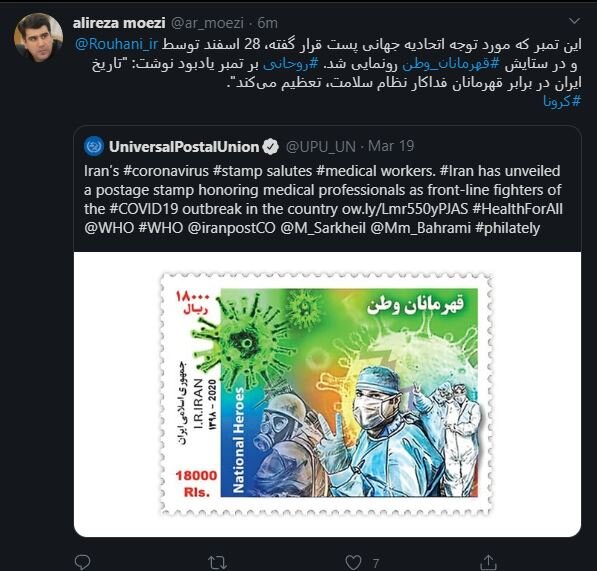Image resolution: width=597 pixels, height=571 pixels.
Task: Click the reply speech bubble icon
Action: (82, 562)
